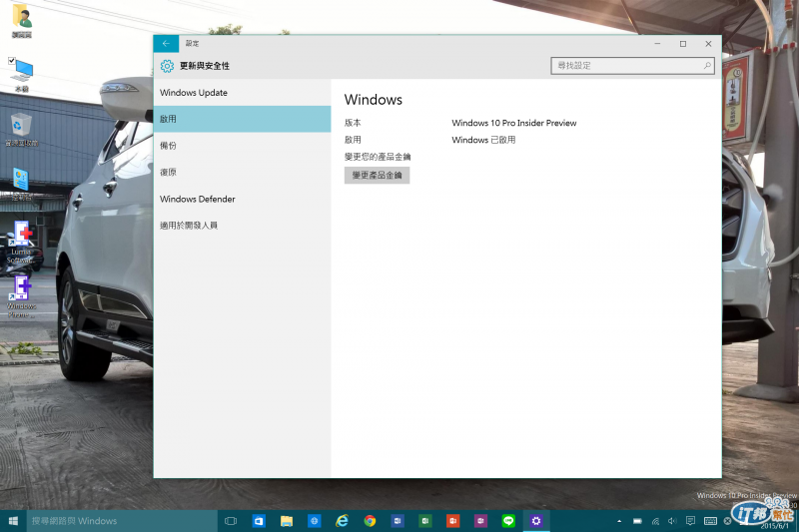The image size is (799, 532).
Task: Select 啟用 (Activation) in sidebar
Action: [242, 119]
